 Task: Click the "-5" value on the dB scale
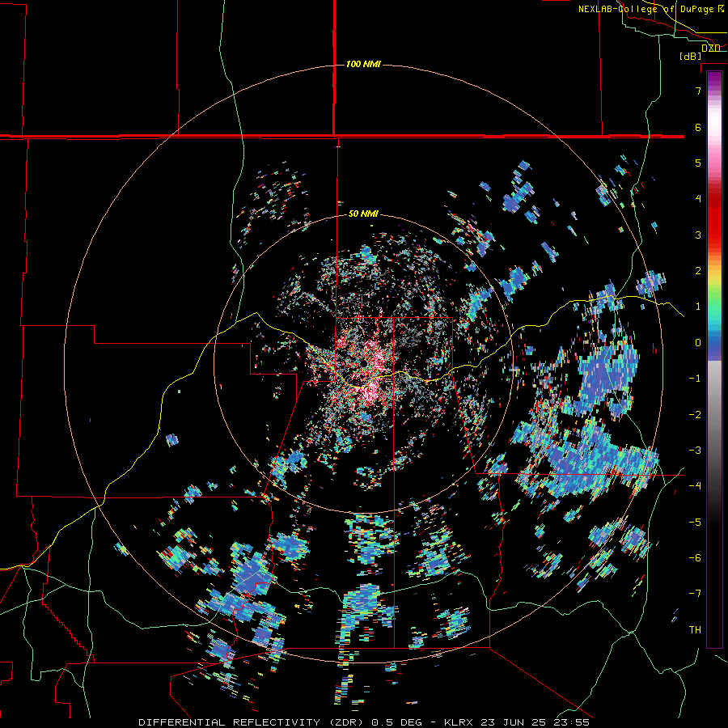pos(695,522)
